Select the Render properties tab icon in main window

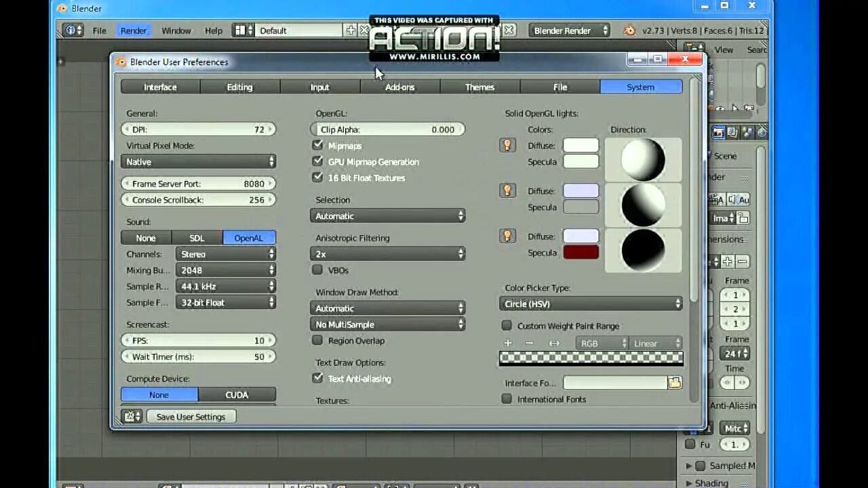click(719, 132)
